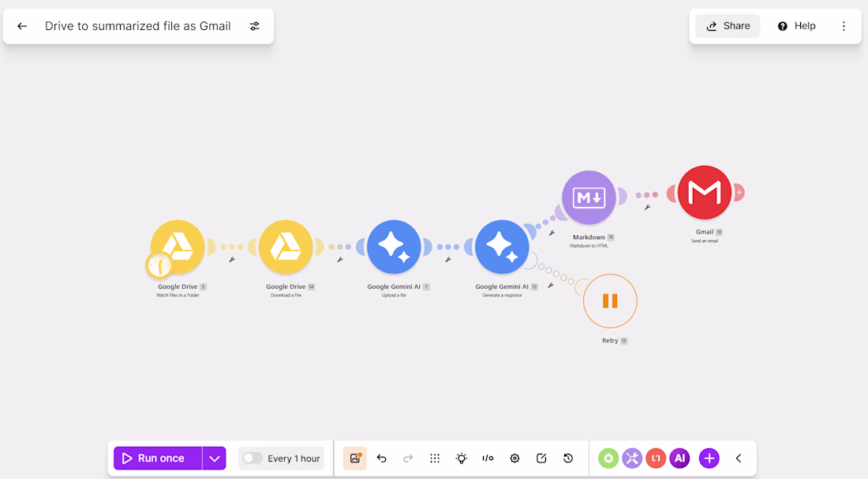
Task: Click wrench filter between the two Drive modules
Action: (232, 260)
